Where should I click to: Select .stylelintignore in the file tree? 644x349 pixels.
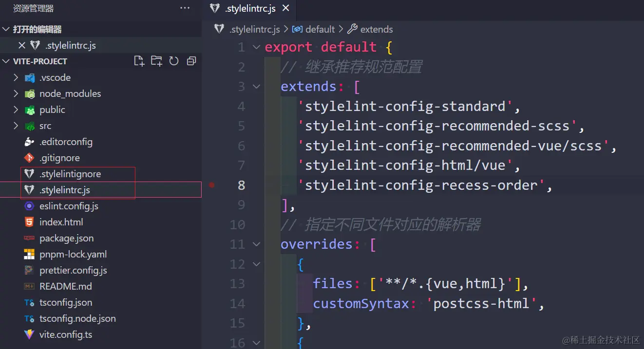click(x=70, y=173)
